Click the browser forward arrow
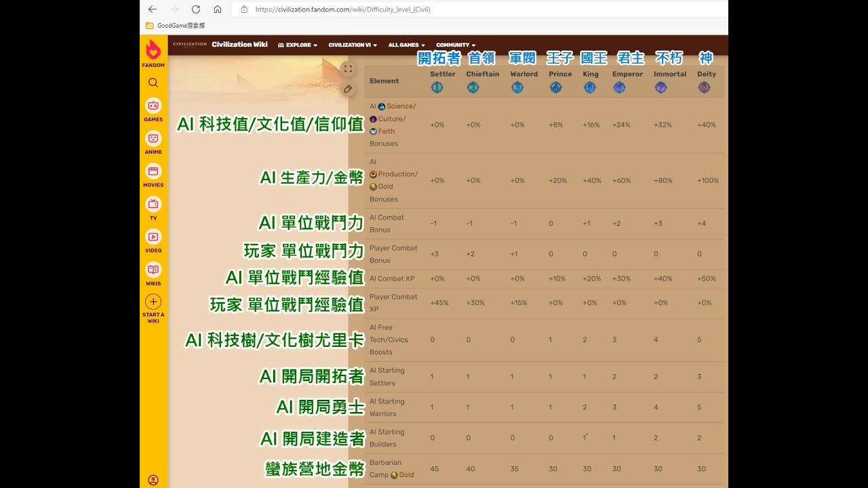The width and height of the screenshot is (868, 488). (x=174, y=9)
